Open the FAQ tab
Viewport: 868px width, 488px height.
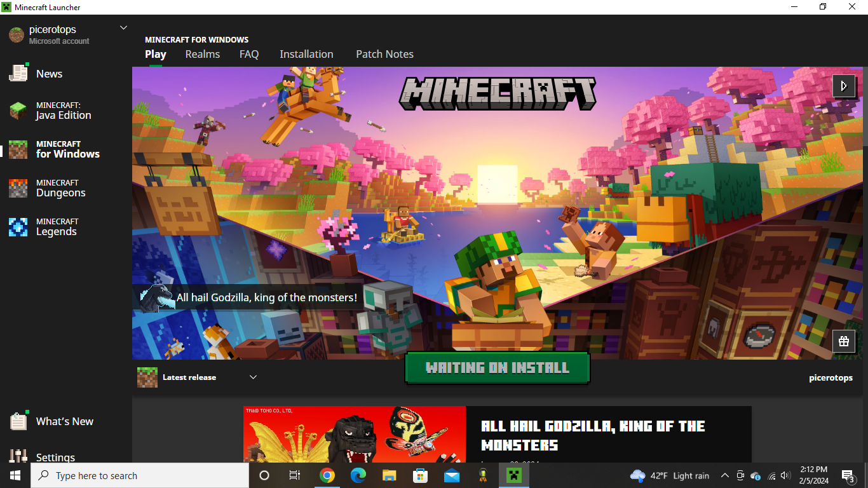point(249,55)
